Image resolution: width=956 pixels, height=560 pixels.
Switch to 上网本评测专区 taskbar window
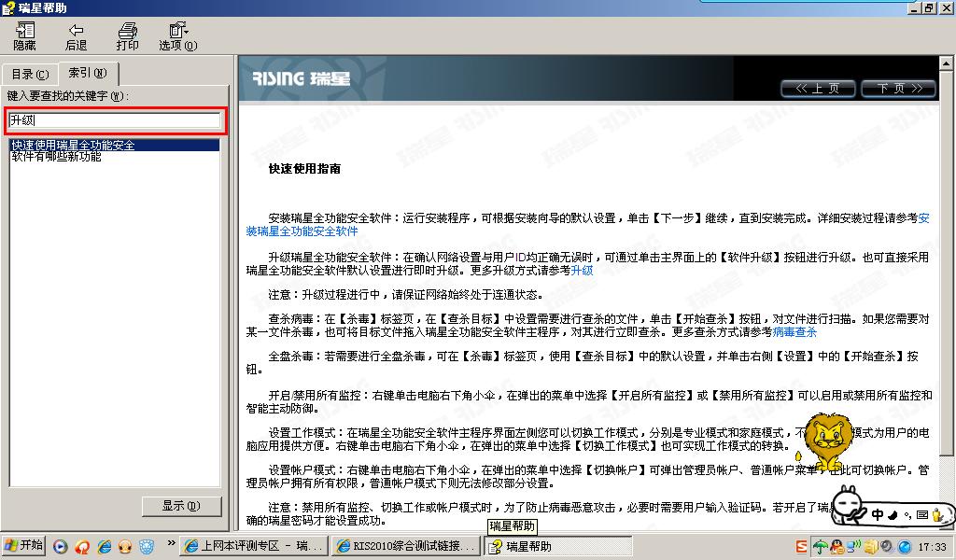254,546
